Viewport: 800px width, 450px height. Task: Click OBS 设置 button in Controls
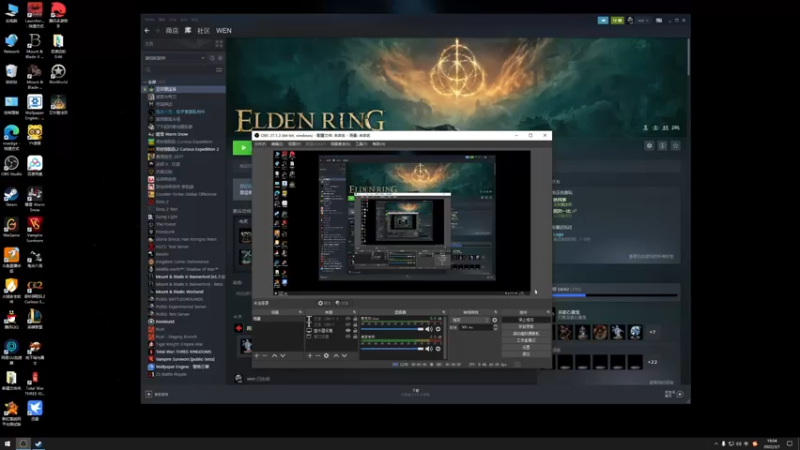point(526,347)
